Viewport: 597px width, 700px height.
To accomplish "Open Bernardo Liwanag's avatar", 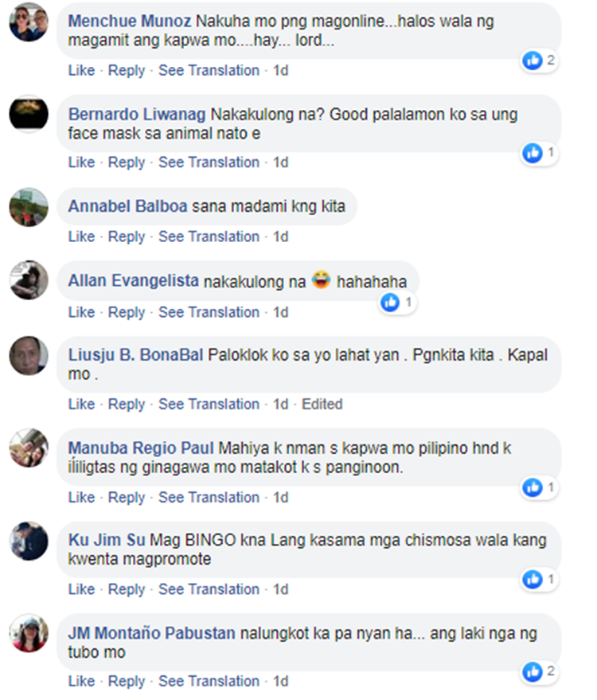I will click(x=29, y=115).
